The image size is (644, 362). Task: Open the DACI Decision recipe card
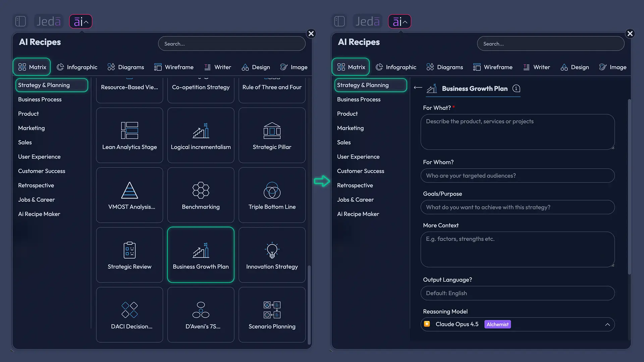[x=129, y=315]
